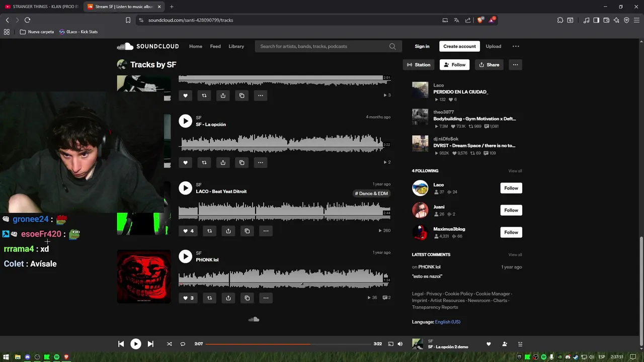This screenshot has height=362, width=644.
Task: View all Latest Comments
Action: point(515,255)
